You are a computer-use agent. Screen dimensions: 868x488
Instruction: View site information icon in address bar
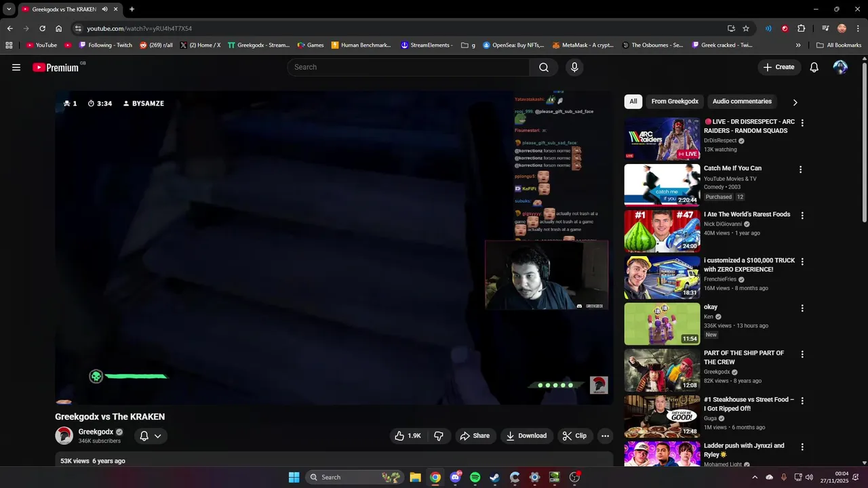coord(78,28)
